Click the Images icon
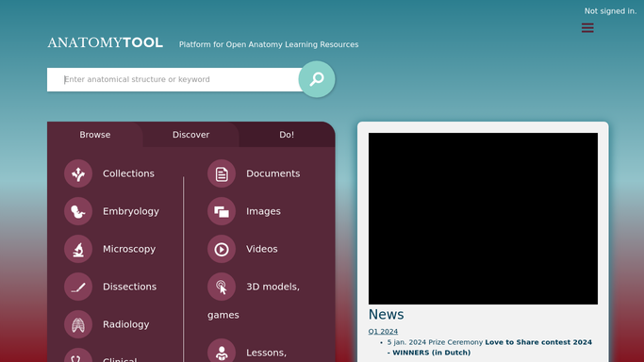The height and width of the screenshot is (362, 644). click(222, 211)
